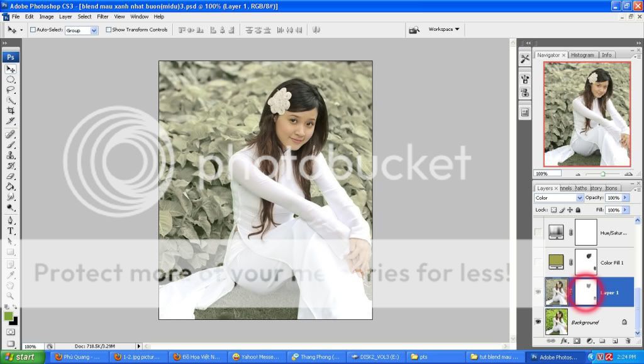Select the Pen tool
Image resolution: width=644 pixels, height=364 pixels.
(11, 221)
